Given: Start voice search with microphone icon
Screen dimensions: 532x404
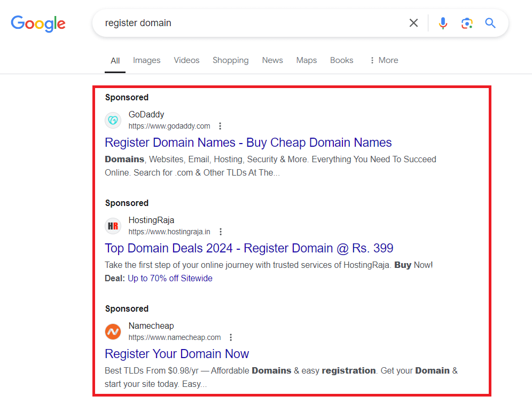Looking at the screenshot, I should (x=443, y=23).
